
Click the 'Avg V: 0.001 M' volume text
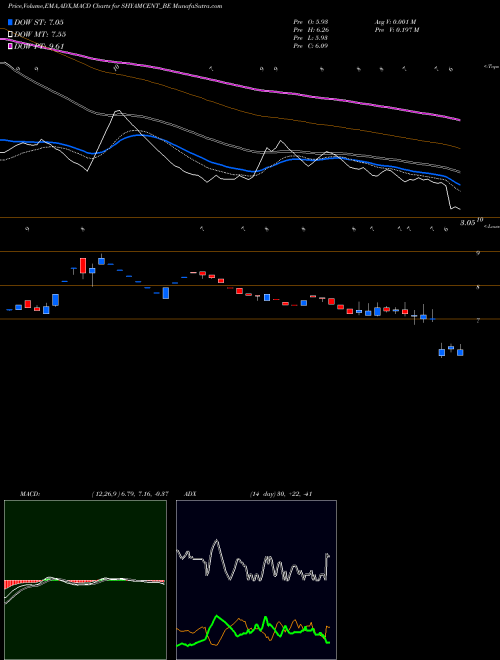[x=395, y=22]
